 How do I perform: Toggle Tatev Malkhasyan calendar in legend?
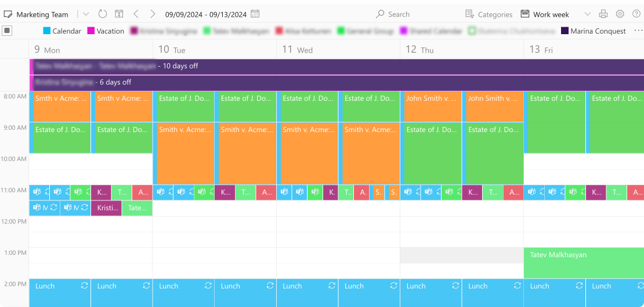coord(237,31)
